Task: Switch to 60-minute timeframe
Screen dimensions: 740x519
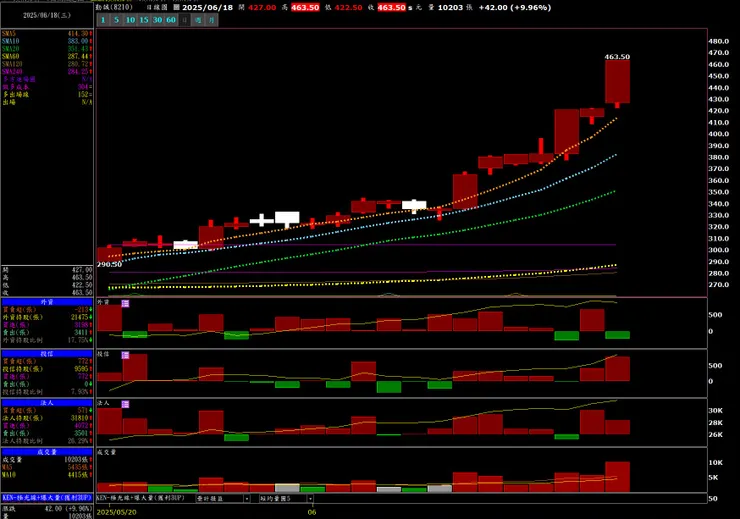Action: click(171, 20)
